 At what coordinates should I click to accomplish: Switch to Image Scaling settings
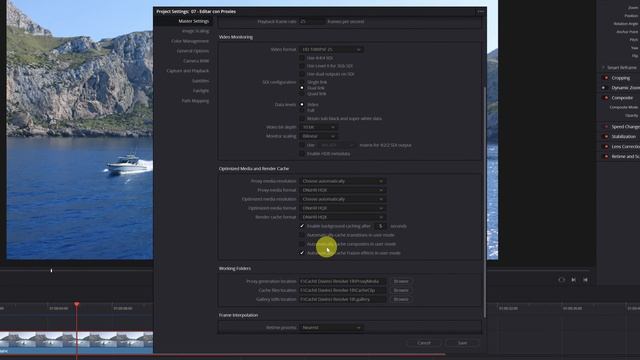point(195,31)
